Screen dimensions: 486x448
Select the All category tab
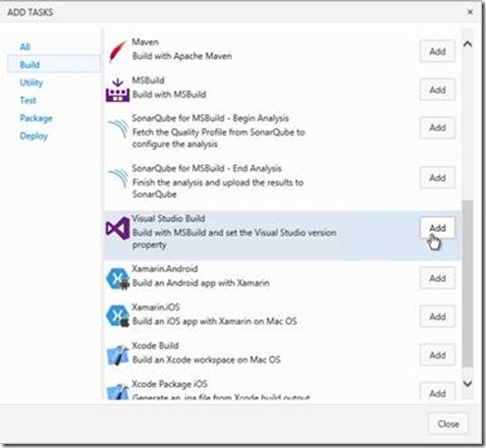[25, 47]
